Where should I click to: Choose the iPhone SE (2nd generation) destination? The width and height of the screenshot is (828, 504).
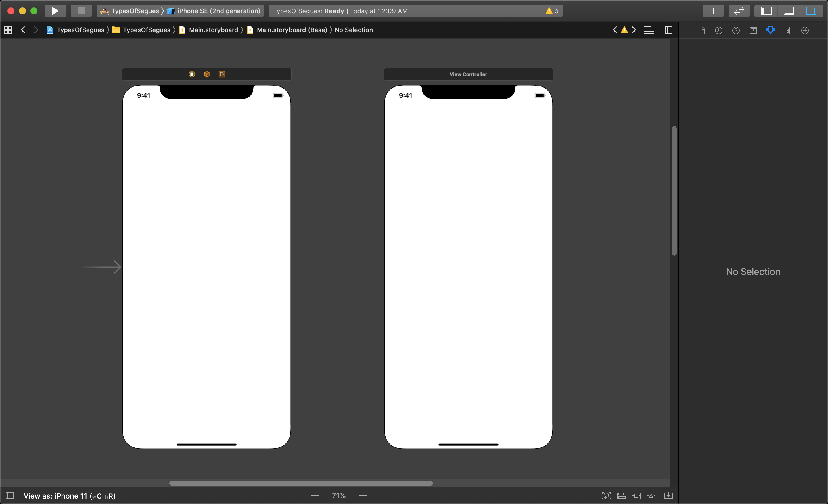click(214, 11)
